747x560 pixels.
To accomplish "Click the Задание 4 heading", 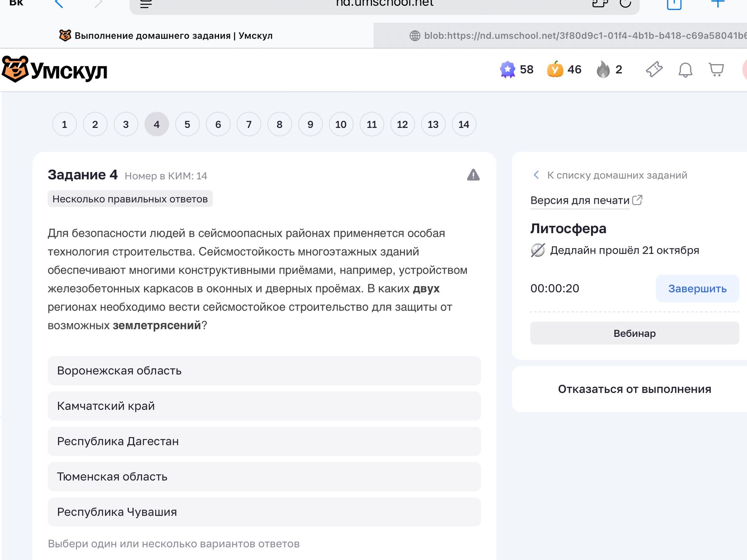I will pos(82,175).
